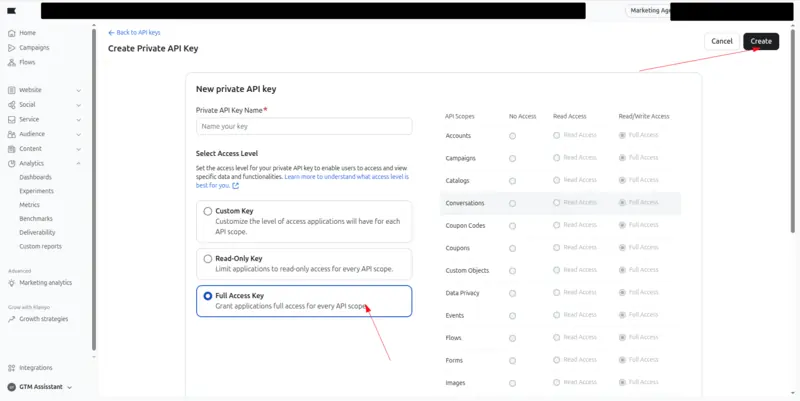Select the Custom Key radio option
Image resolution: width=800 pixels, height=401 pixels.
[x=208, y=211]
